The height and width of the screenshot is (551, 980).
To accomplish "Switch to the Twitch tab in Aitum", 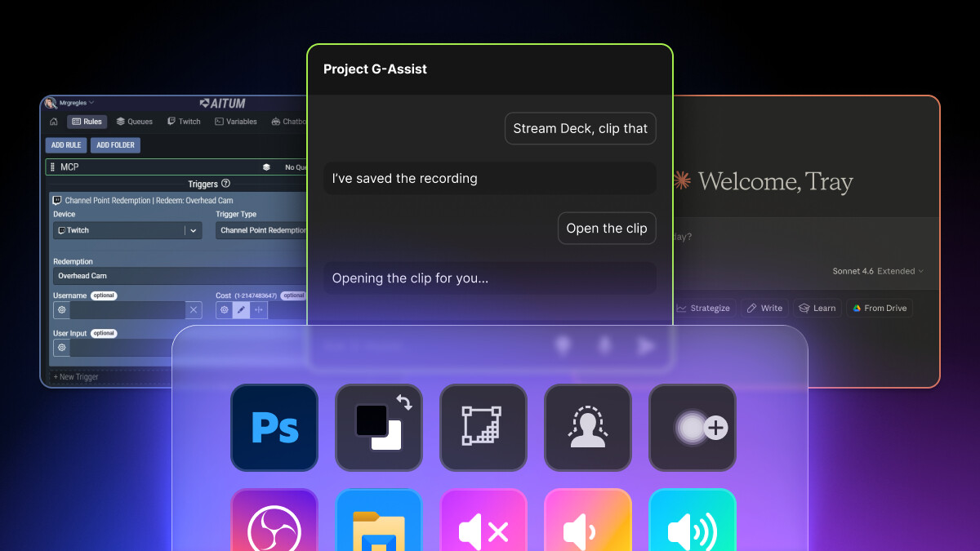I will point(184,122).
